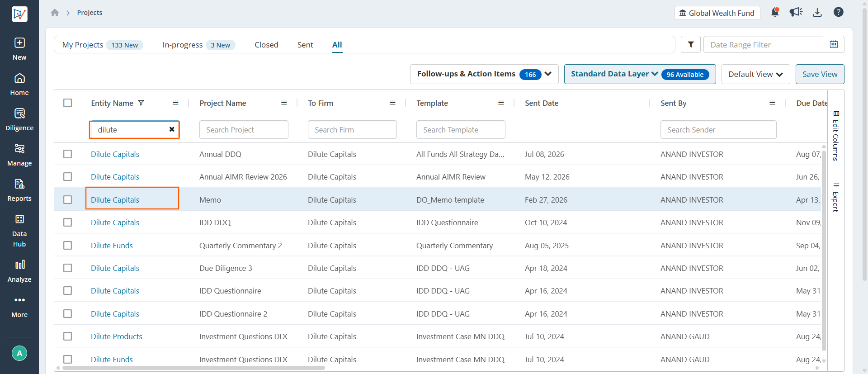Open Dilute Products entity link
Viewport: 868px width, 374px height.
pyautogui.click(x=117, y=336)
